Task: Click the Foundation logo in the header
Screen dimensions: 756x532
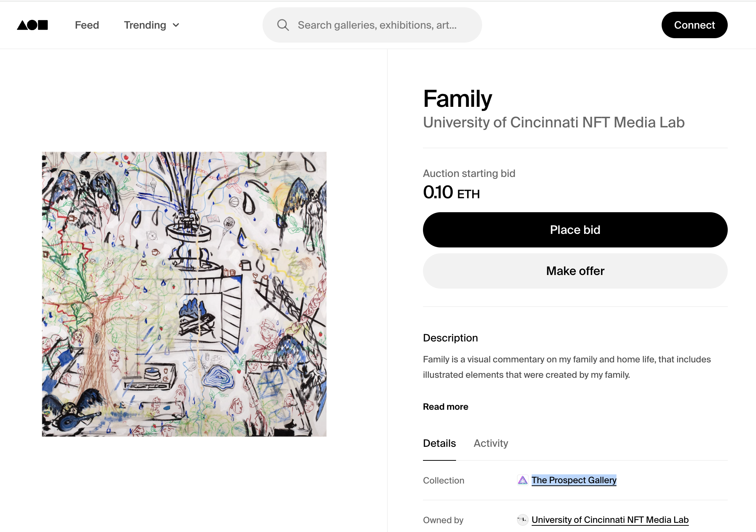Action: tap(32, 25)
